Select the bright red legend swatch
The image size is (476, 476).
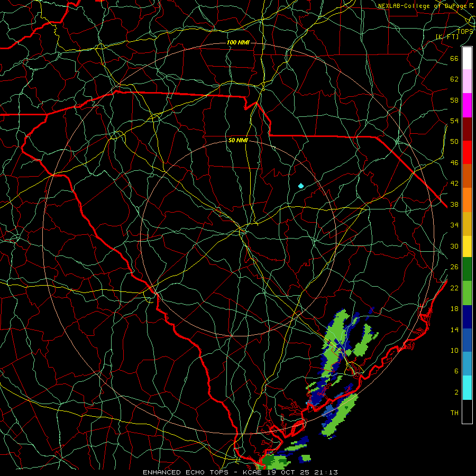(467, 152)
